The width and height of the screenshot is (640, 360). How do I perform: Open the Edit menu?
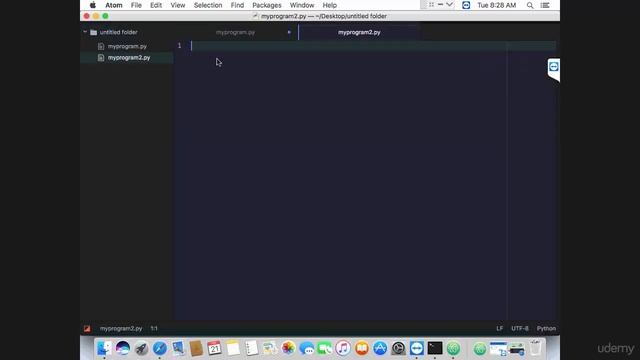click(x=156, y=5)
